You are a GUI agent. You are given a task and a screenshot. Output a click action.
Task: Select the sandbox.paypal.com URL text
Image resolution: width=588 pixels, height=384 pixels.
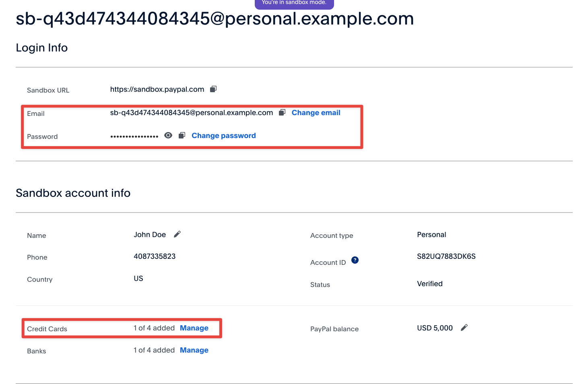[x=157, y=89]
